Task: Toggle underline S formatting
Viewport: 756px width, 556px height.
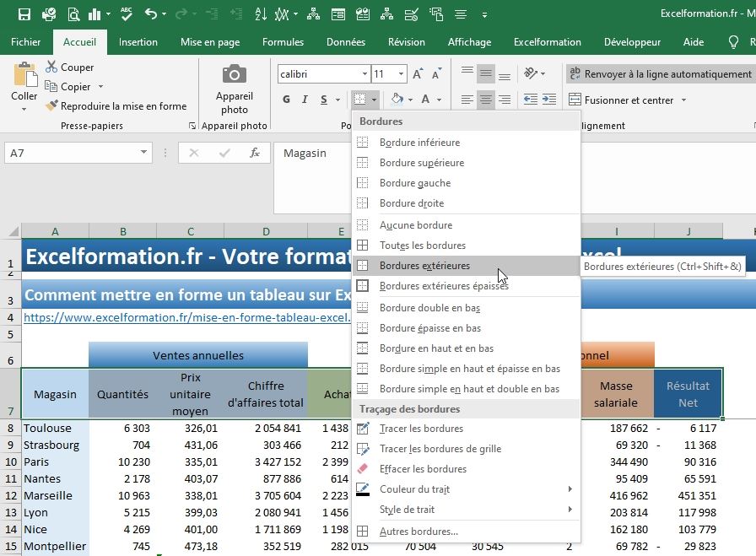Action: (x=324, y=100)
